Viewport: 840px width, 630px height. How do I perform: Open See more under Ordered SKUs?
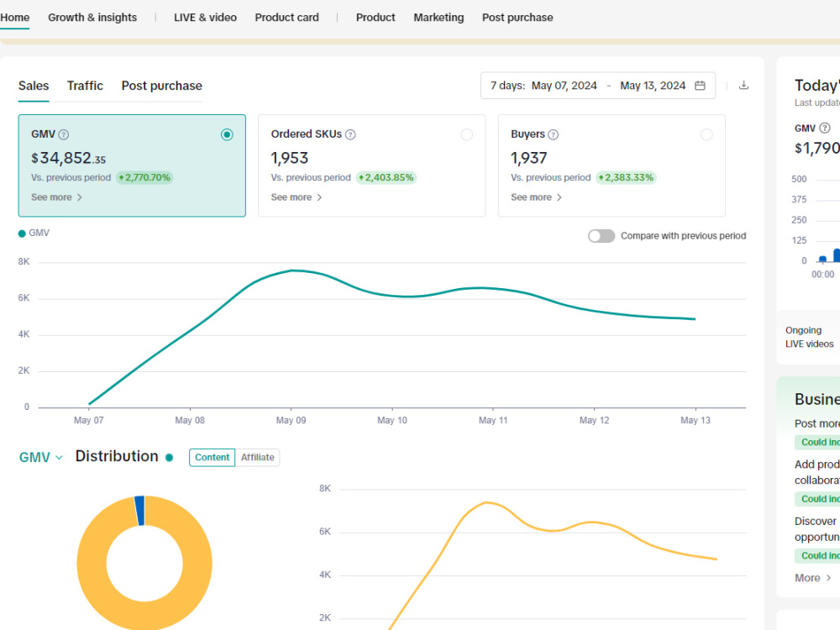(297, 197)
